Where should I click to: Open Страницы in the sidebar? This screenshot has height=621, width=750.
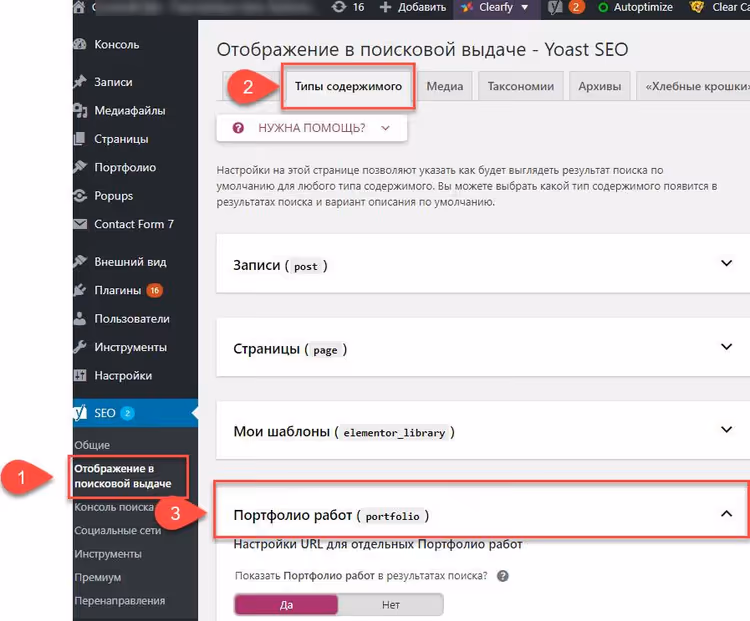[121, 139]
